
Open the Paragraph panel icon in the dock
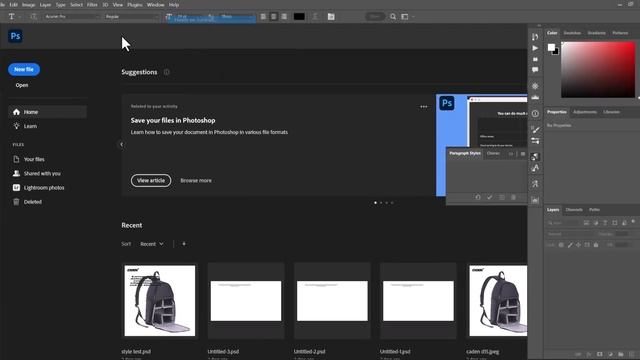coord(535,184)
